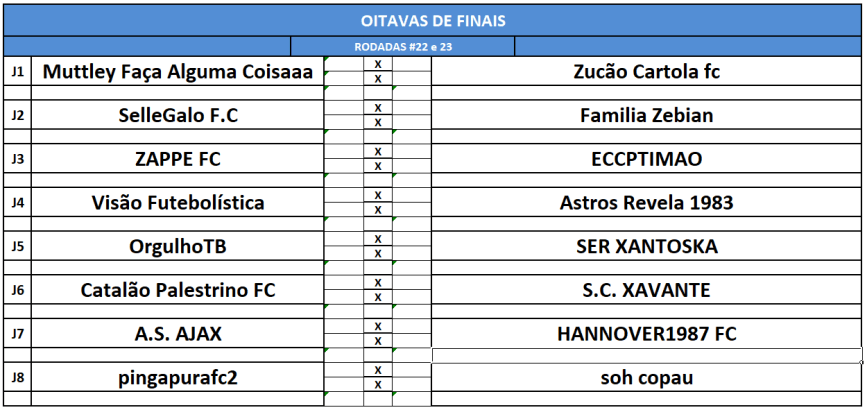Screen dimensions: 867x410
Task: Click the 'J8' match label cell
Action: click(x=17, y=378)
